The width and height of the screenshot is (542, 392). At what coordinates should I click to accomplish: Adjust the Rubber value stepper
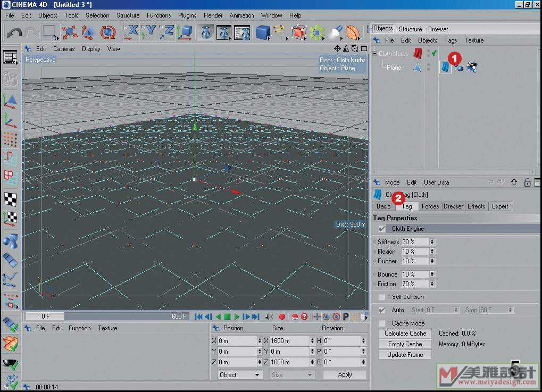click(x=432, y=261)
